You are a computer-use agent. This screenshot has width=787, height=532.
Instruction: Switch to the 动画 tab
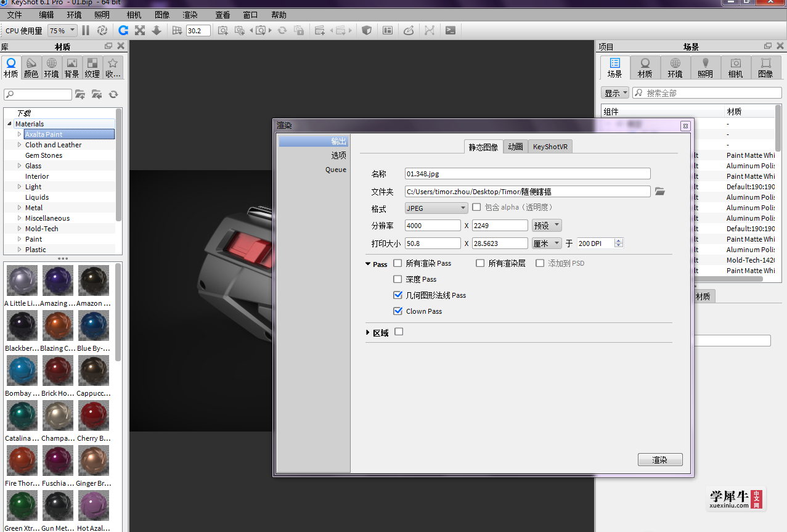point(516,147)
